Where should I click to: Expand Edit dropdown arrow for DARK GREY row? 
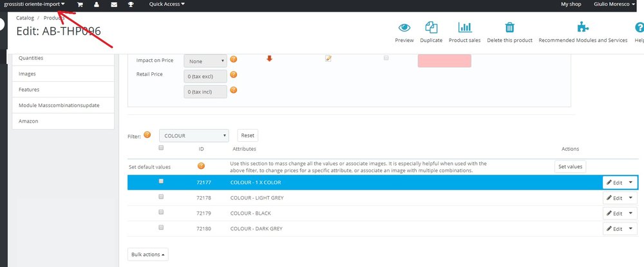click(x=631, y=229)
